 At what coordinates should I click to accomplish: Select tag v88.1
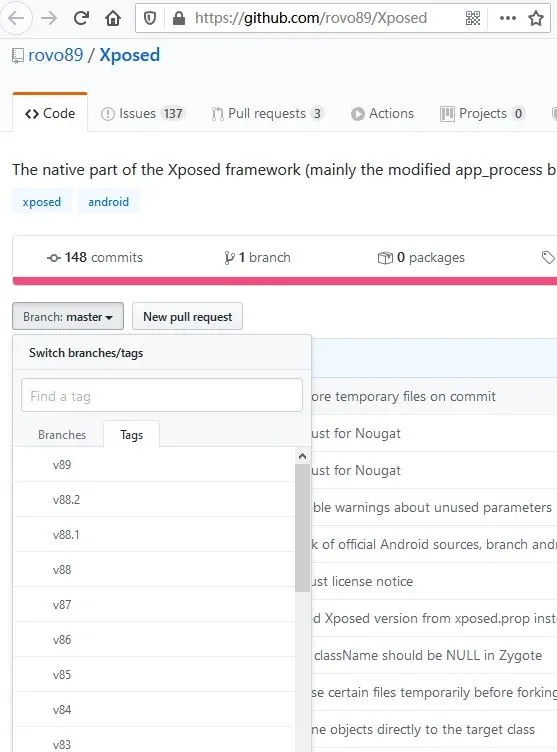154,535
